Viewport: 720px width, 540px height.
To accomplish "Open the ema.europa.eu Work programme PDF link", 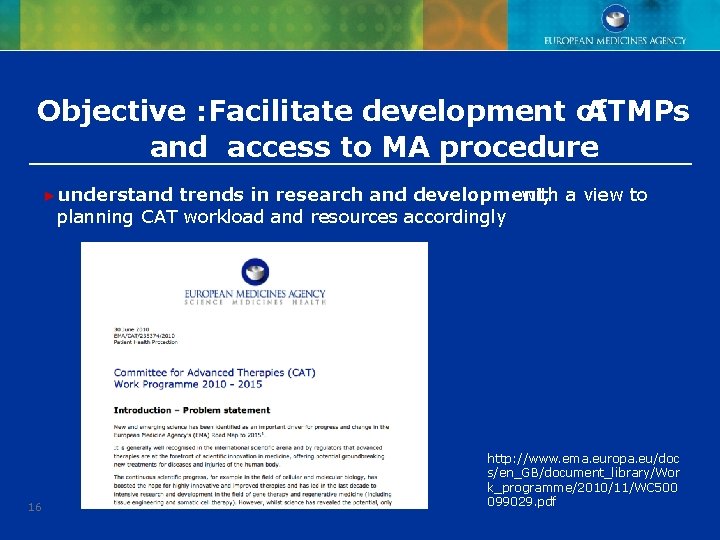I will [x=583, y=480].
